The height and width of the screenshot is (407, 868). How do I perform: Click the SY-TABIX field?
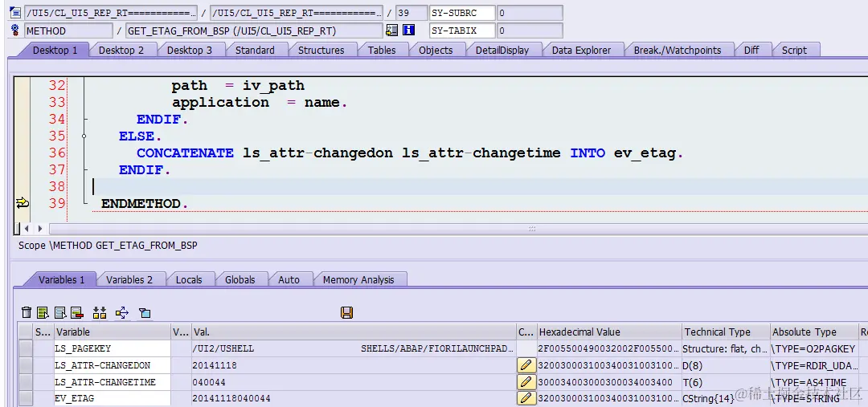pos(461,31)
